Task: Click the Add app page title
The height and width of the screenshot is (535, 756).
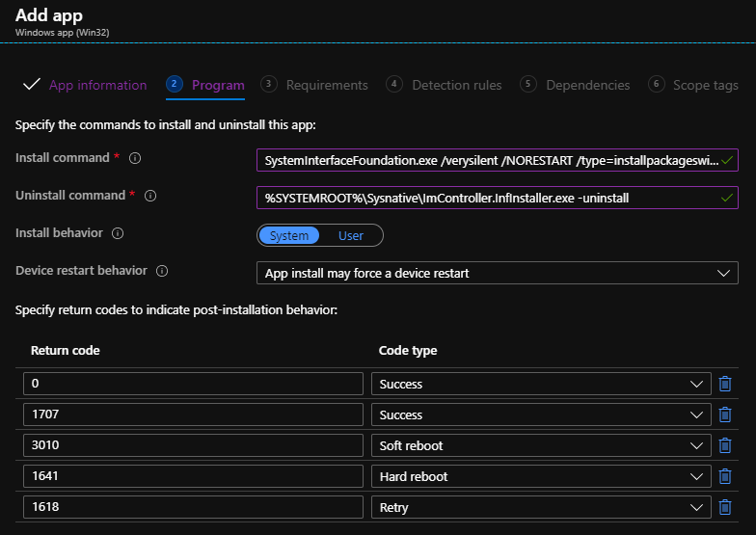Action: click(x=48, y=15)
